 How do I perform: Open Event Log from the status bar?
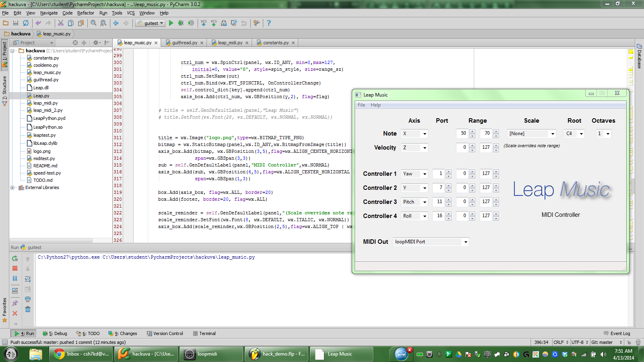coord(617,333)
